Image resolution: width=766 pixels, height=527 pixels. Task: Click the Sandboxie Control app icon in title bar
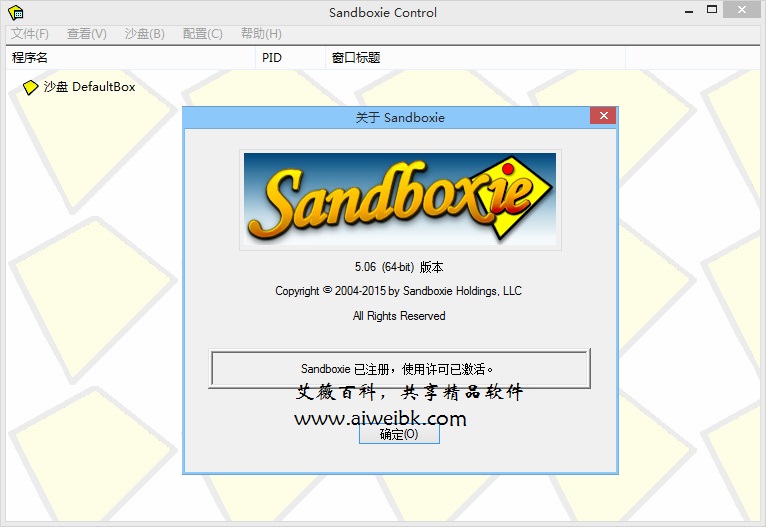[x=16, y=13]
